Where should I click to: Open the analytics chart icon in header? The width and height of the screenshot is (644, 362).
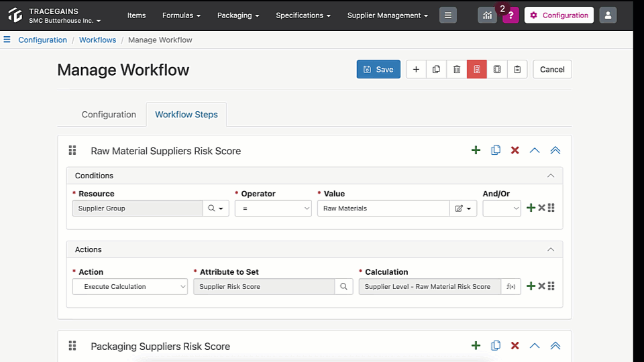point(487,15)
